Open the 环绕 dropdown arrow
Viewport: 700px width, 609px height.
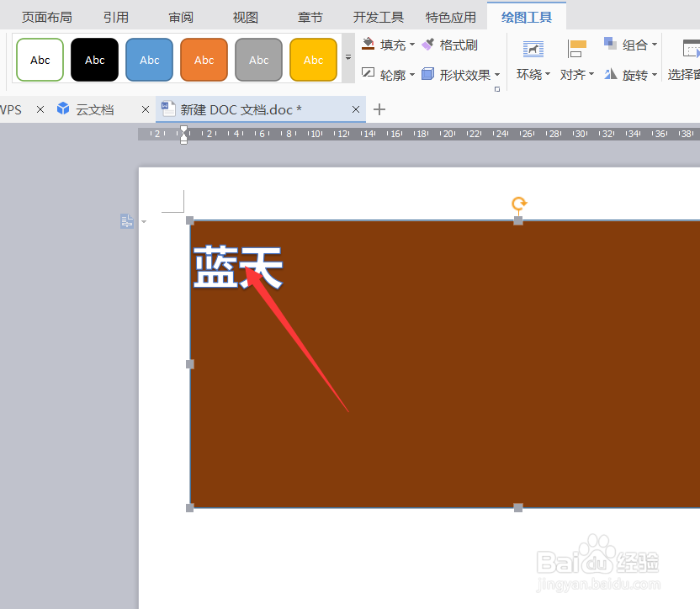coord(548,74)
